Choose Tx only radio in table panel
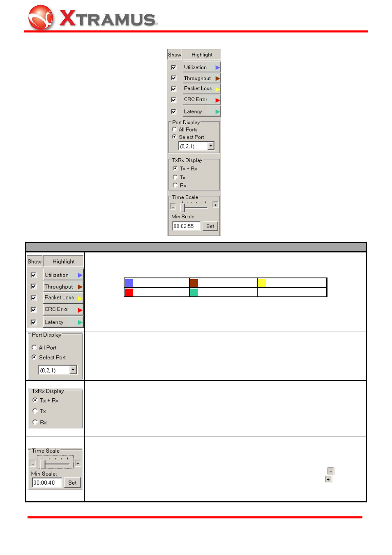 click(35, 411)
